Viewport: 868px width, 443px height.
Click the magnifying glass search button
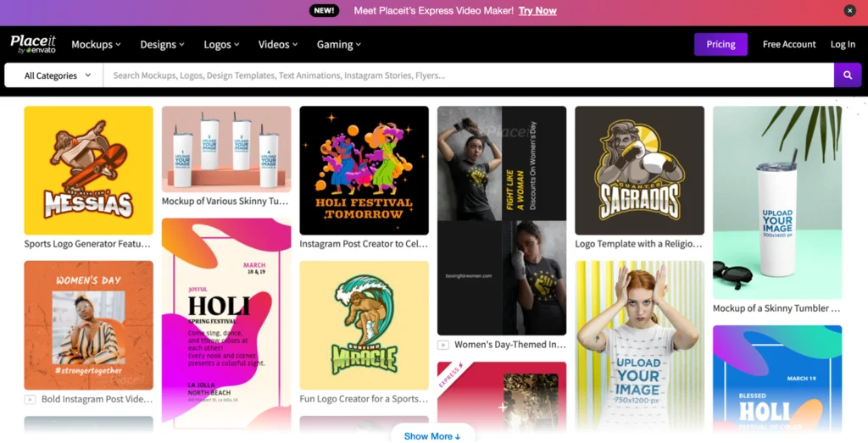(847, 75)
